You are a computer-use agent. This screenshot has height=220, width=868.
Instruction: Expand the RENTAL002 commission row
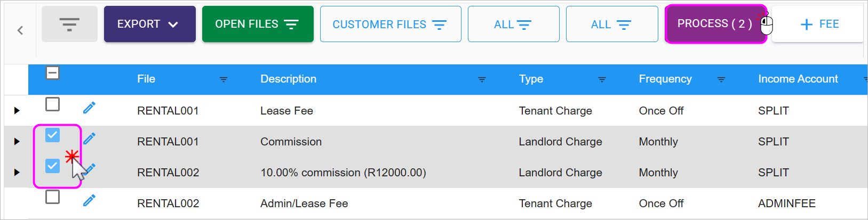pyautogui.click(x=17, y=173)
